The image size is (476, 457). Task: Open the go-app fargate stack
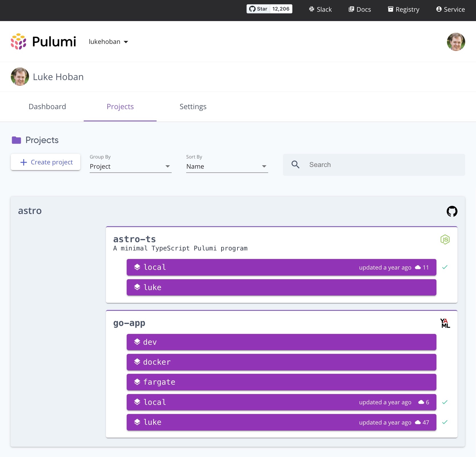point(281,382)
